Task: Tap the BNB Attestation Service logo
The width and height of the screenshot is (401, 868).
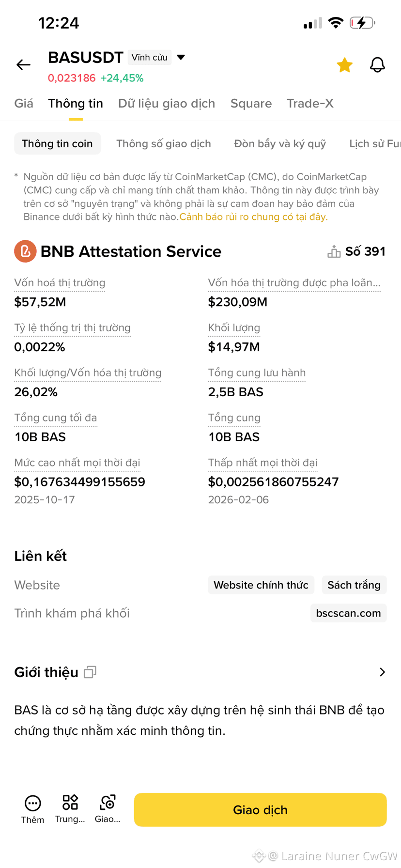Action: pos(25,251)
